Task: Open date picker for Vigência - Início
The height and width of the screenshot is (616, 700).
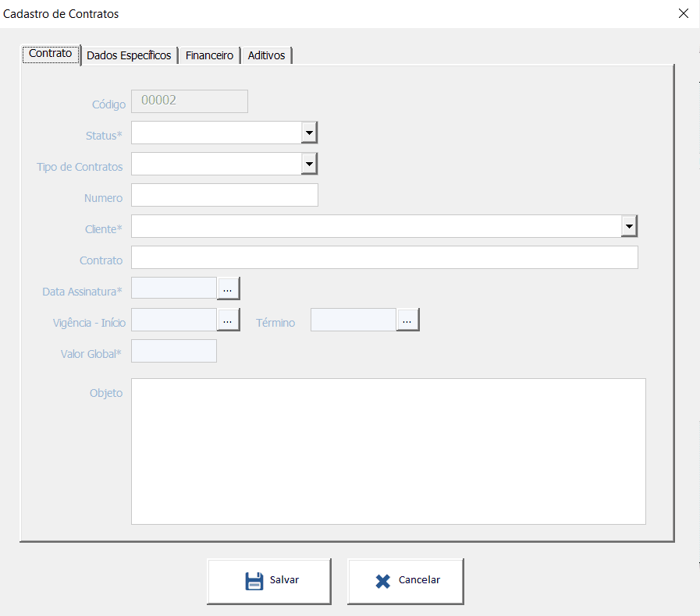Action: point(228,320)
